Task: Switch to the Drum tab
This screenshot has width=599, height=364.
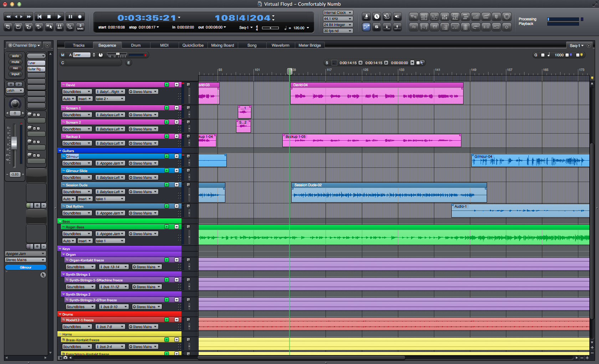Action: coord(136,45)
